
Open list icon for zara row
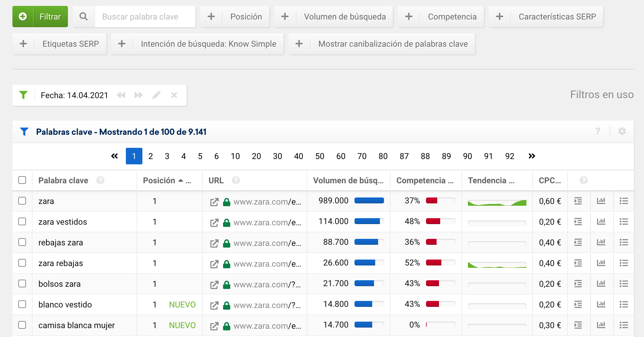pos(624,201)
